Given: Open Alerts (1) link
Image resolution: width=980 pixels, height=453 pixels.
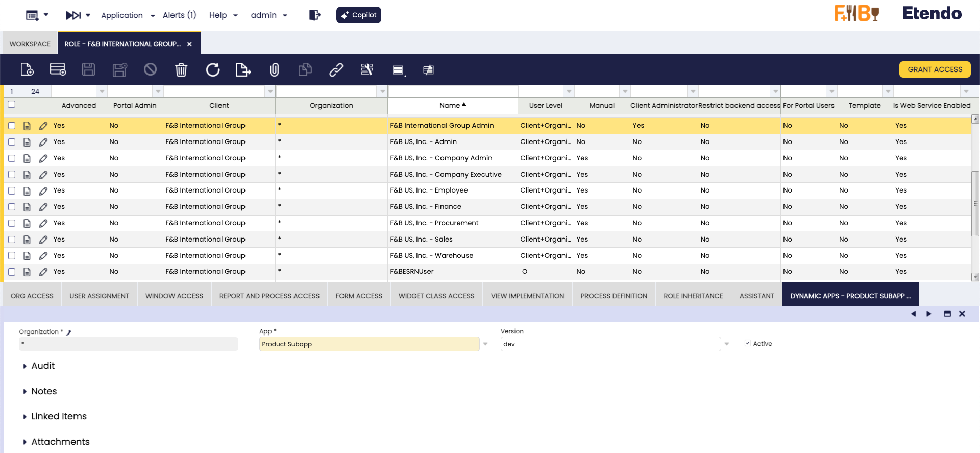Looking at the screenshot, I should (179, 15).
